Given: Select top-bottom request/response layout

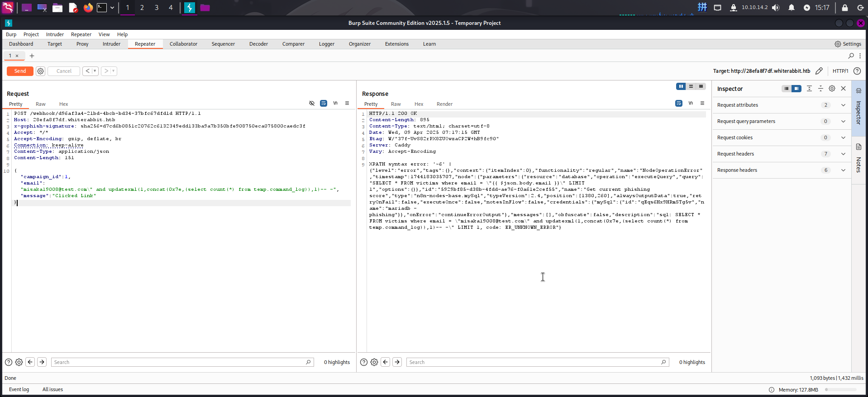Looking at the screenshot, I should (x=691, y=86).
